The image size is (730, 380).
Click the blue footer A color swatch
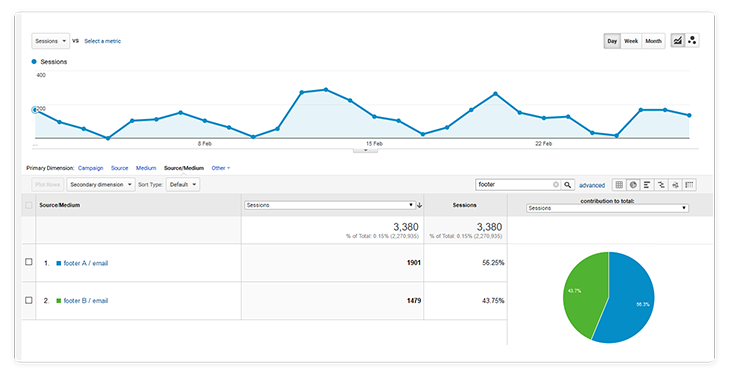coord(59,263)
